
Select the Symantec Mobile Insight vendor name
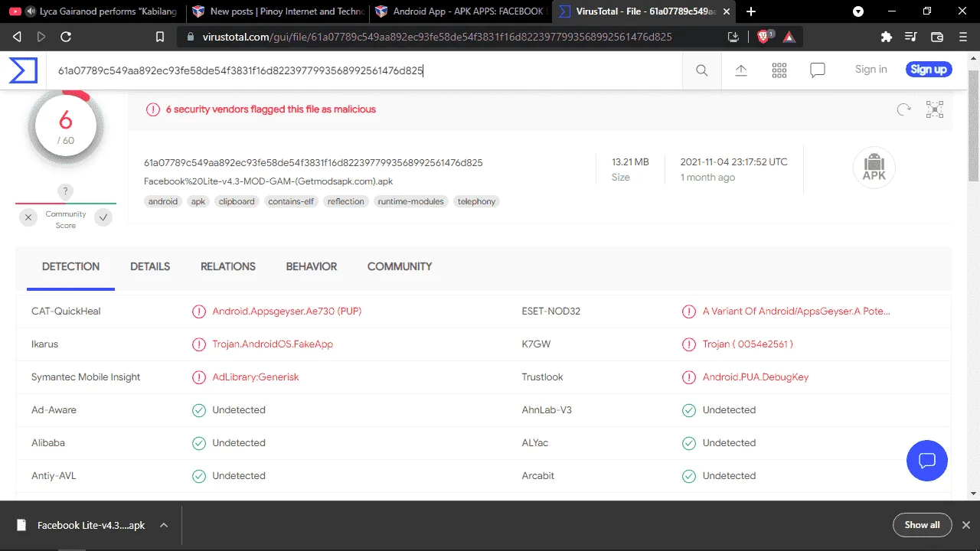pyautogui.click(x=86, y=377)
